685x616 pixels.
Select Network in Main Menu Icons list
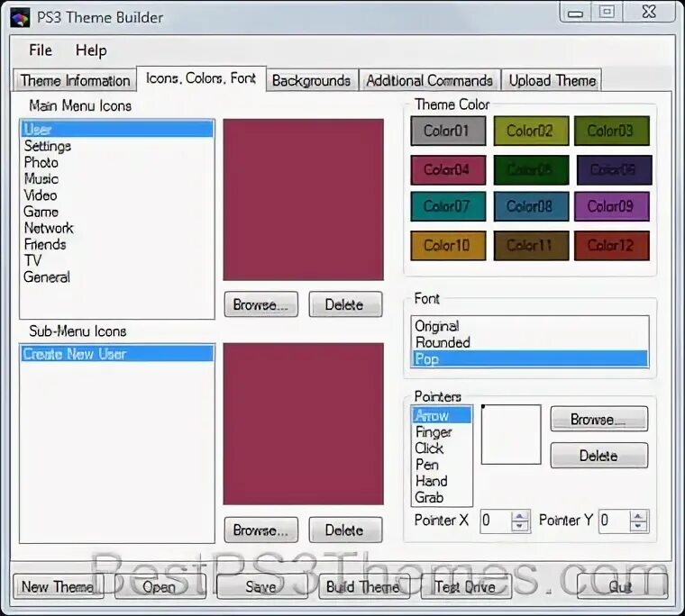coord(117,228)
